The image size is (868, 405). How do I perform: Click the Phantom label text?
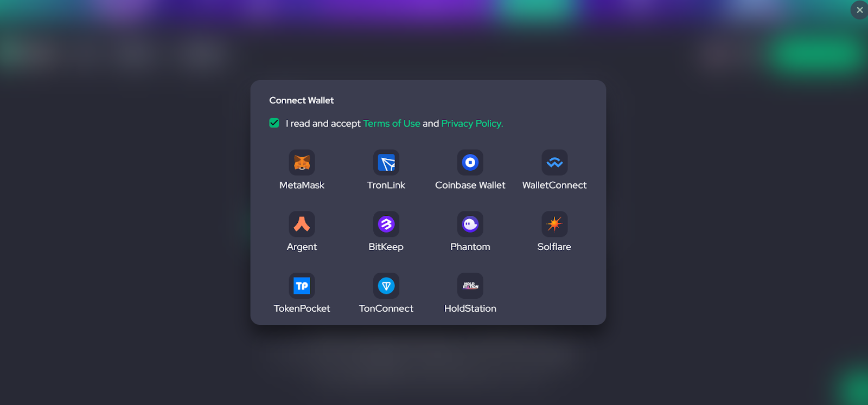[x=470, y=247]
